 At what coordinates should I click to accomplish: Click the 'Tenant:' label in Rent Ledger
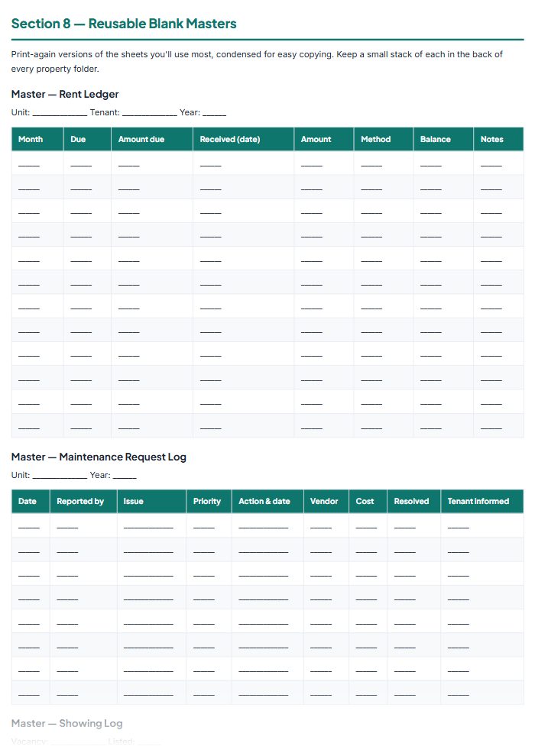[105, 112]
